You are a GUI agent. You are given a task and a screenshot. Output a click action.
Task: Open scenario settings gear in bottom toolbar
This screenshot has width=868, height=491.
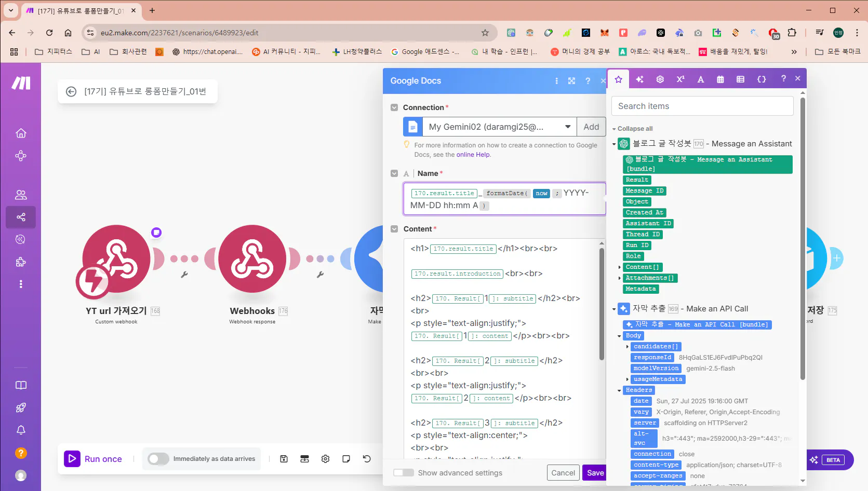(x=326, y=459)
